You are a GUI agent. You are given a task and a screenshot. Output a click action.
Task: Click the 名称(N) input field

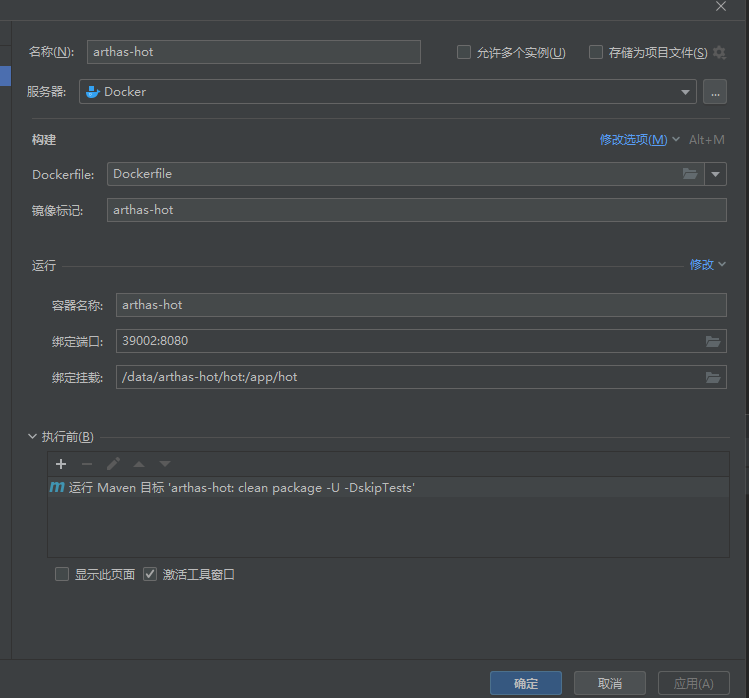click(254, 52)
